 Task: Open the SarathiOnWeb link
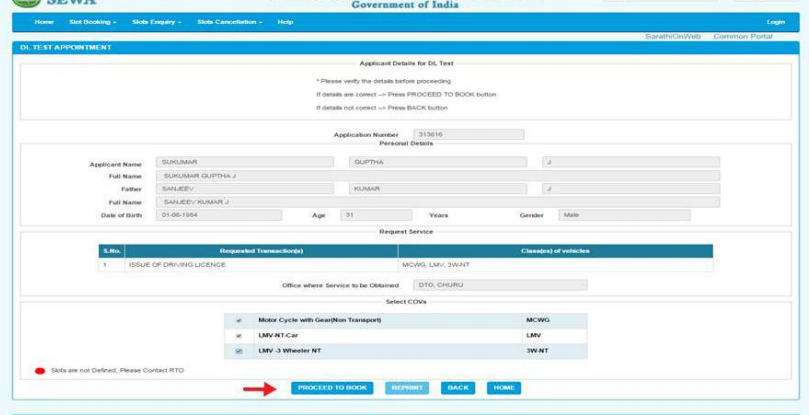click(673, 37)
